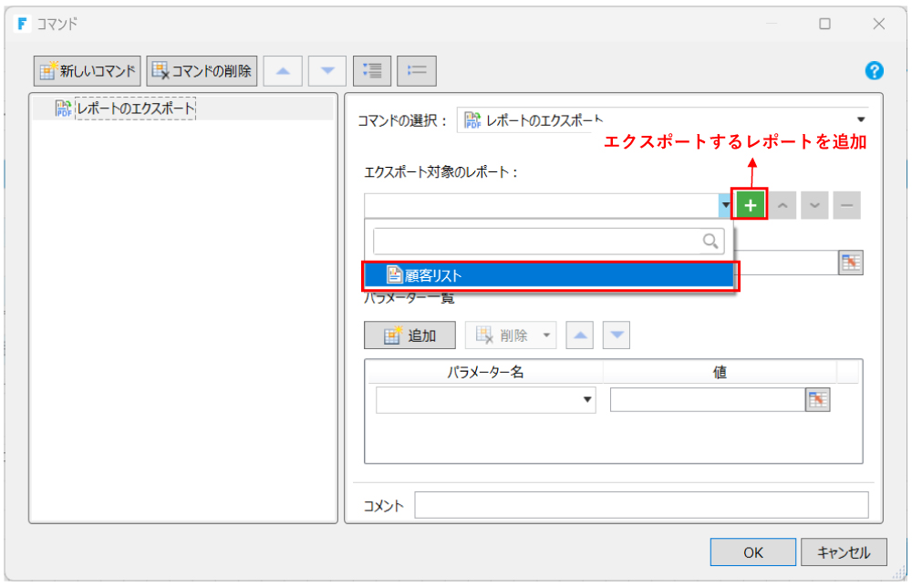Viewport: 912px width, 588px height.
Task: Click the minus remove report button
Action: pos(846,206)
